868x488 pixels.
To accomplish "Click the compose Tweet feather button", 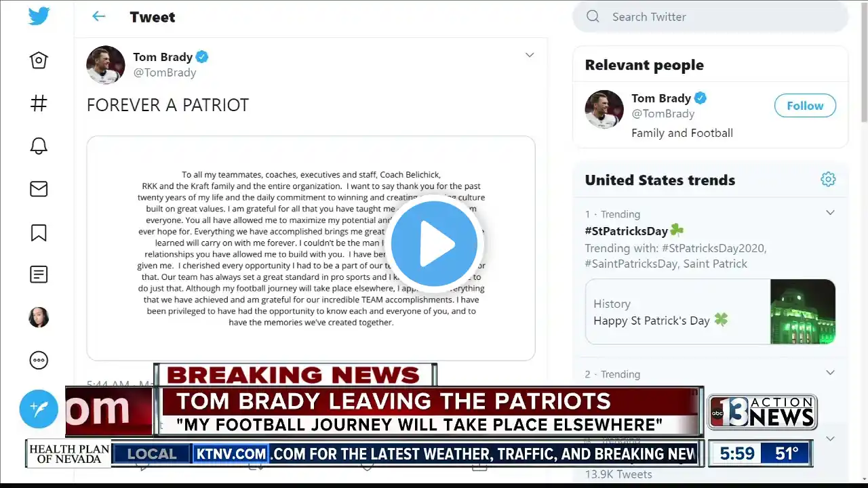I will (x=39, y=409).
